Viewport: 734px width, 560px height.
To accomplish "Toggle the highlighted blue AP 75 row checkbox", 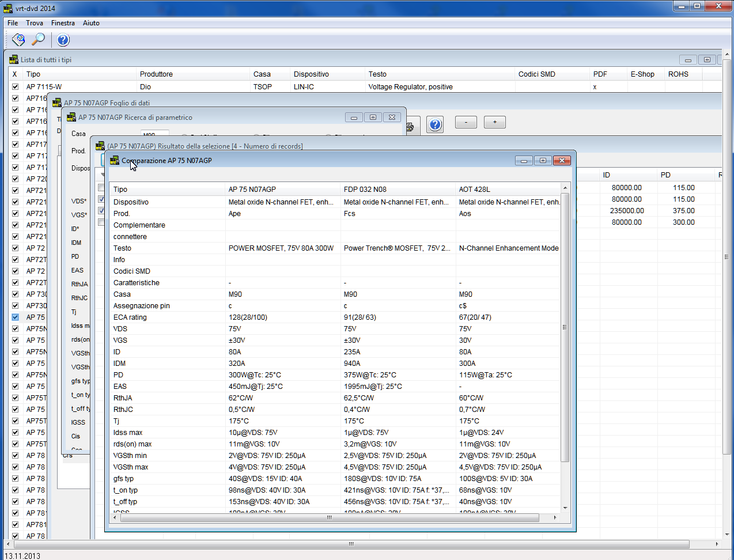I will [x=15, y=317].
